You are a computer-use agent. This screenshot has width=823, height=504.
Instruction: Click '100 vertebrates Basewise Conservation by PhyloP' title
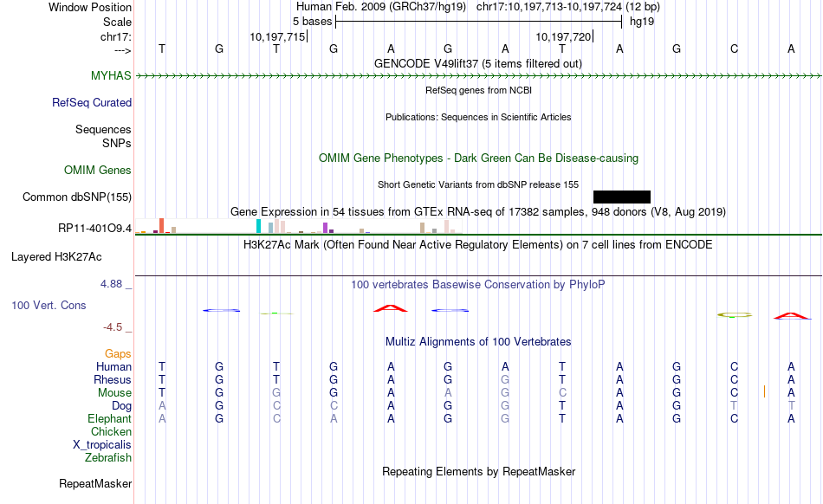(x=478, y=285)
